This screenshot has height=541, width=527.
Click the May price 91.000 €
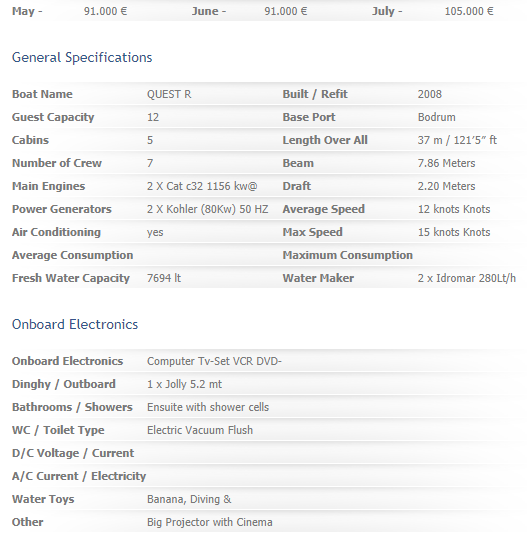click(105, 11)
